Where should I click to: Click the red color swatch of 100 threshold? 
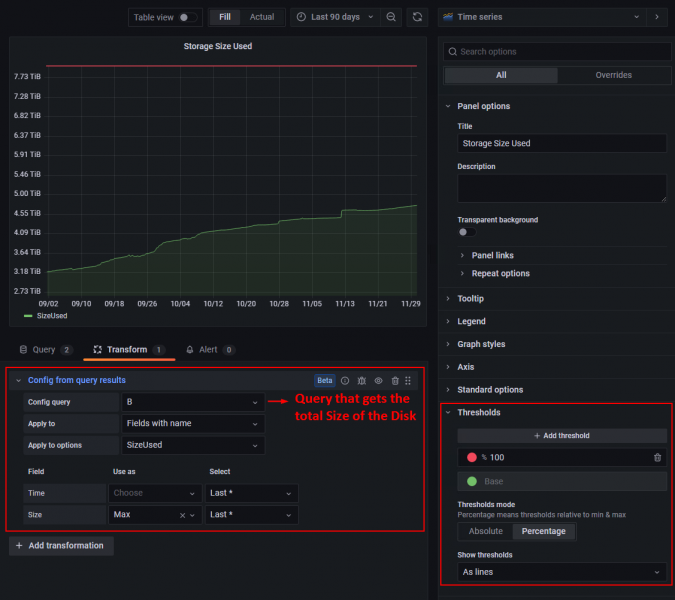[472, 458]
